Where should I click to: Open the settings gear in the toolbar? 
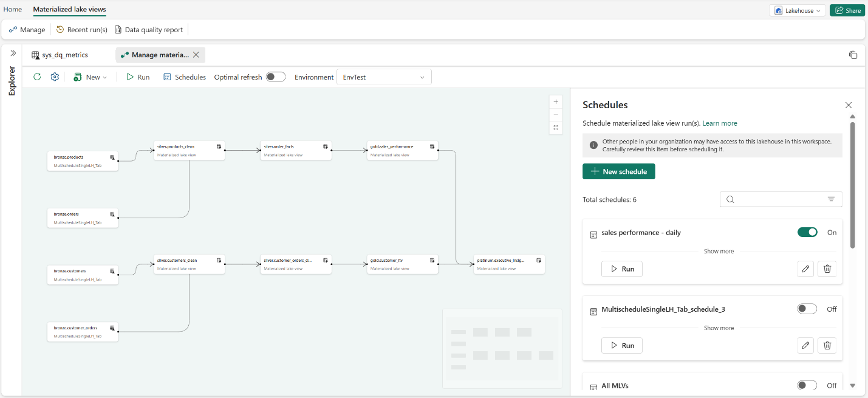55,77
